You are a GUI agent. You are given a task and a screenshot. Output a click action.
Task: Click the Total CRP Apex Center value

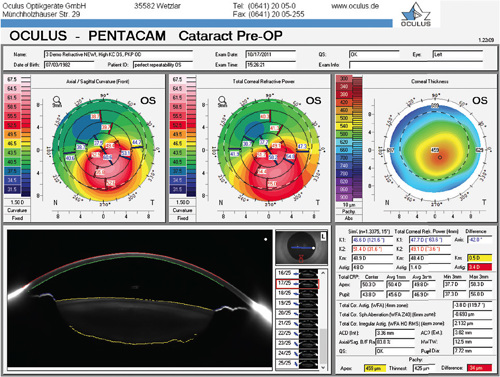click(371, 285)
